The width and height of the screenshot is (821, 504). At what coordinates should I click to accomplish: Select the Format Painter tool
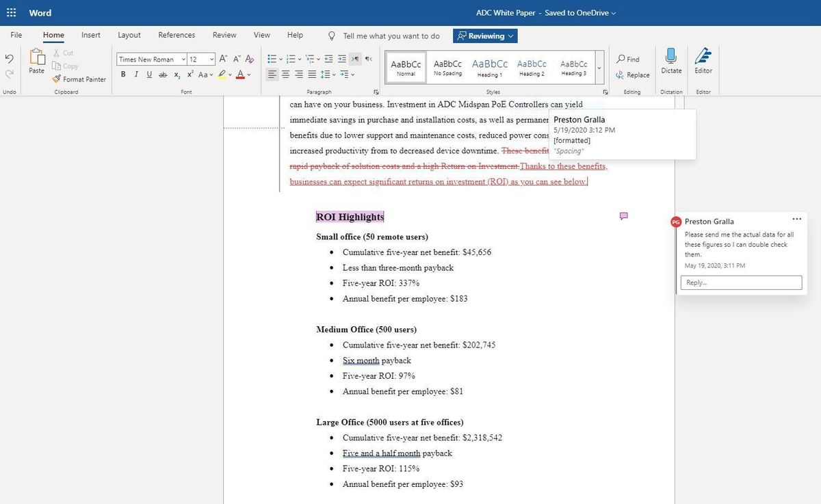[x=79, y=79]
